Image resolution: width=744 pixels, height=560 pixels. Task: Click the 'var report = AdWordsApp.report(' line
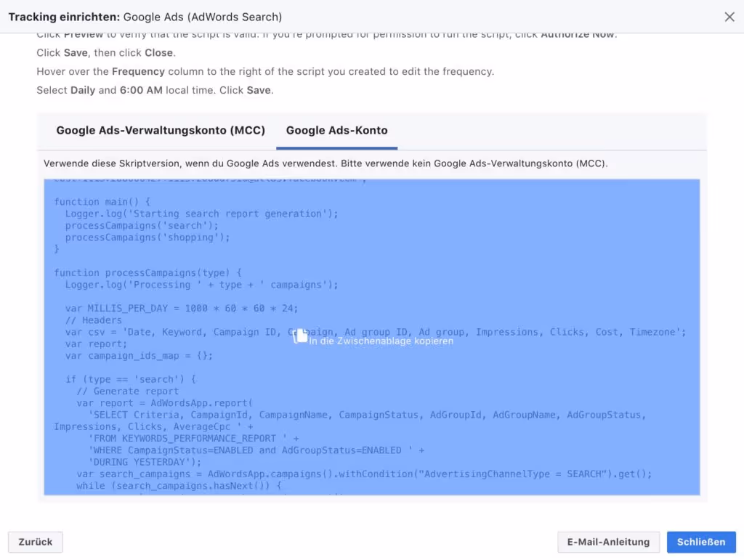tap(165, 403)
